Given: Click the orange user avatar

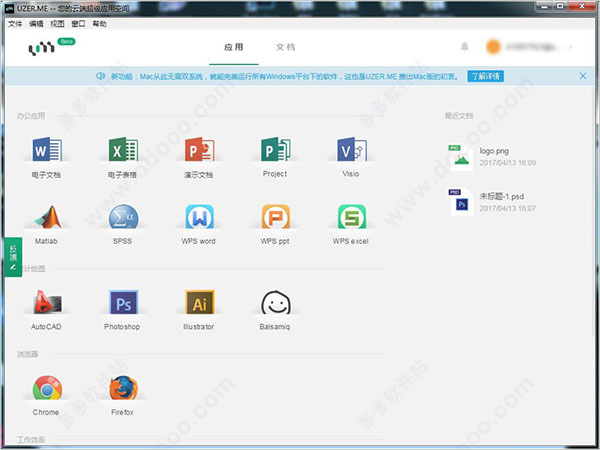Looking at the screenshot, I should coord(493,47).
